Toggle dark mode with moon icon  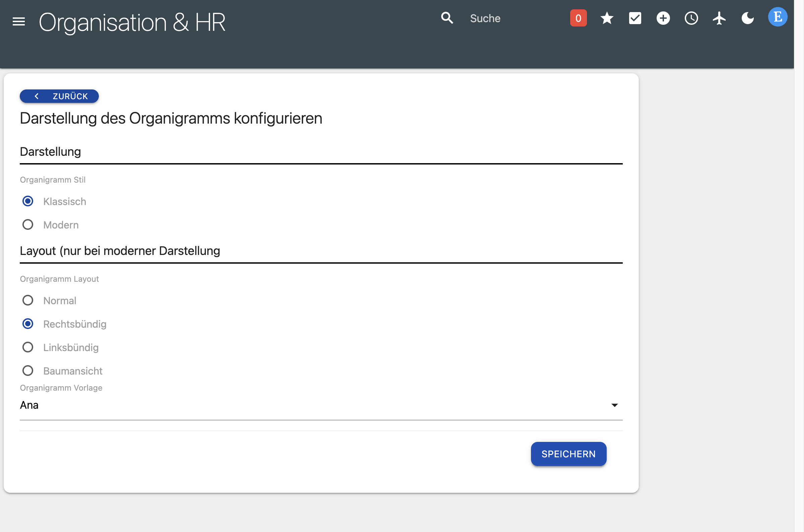coord(747,18)
